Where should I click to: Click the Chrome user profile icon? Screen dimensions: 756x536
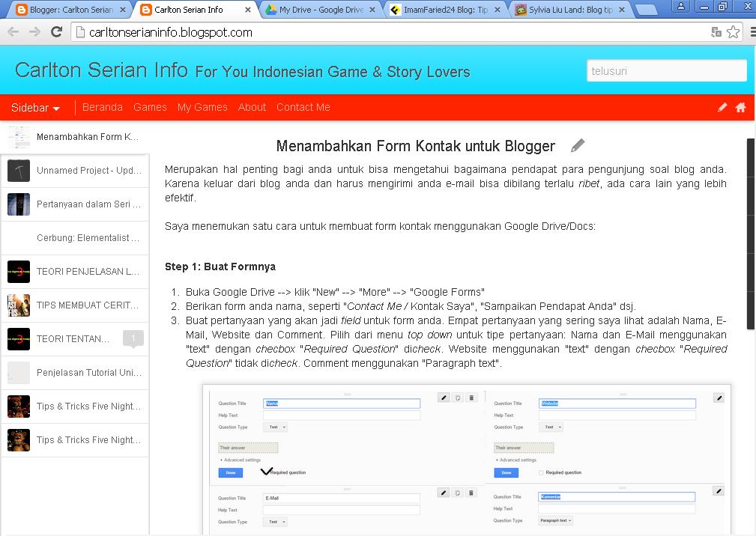pyautogui.click(x=681, y=7)
